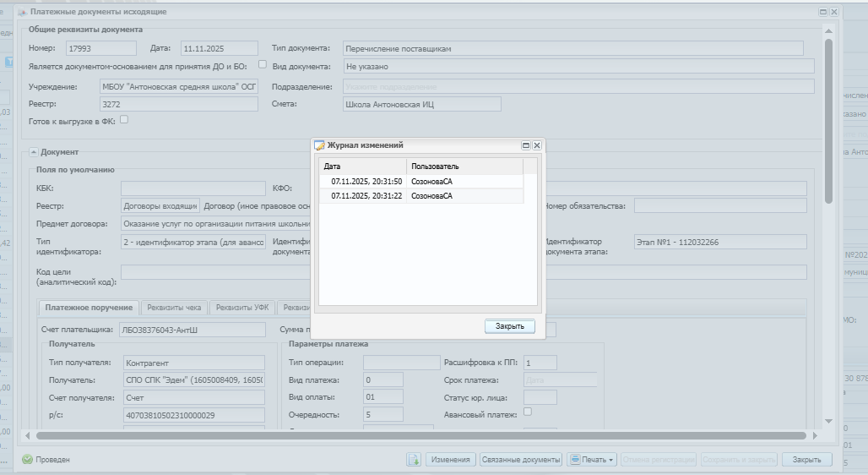Image resolution: width=868 pixels, height=475 pixels.
Task: Click the document export icon near Изменения
Action: (414, 460)
